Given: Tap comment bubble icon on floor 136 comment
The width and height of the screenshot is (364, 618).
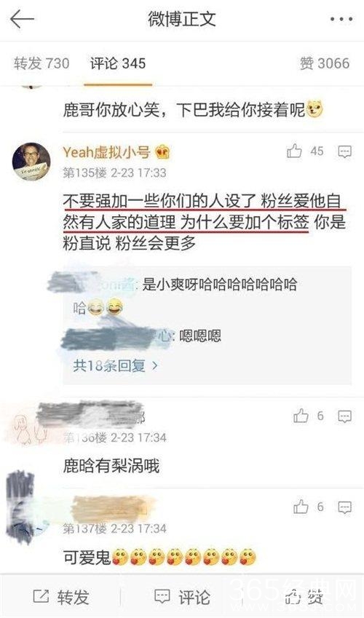Looking at the screenshot, I should [x=344, y=416].
